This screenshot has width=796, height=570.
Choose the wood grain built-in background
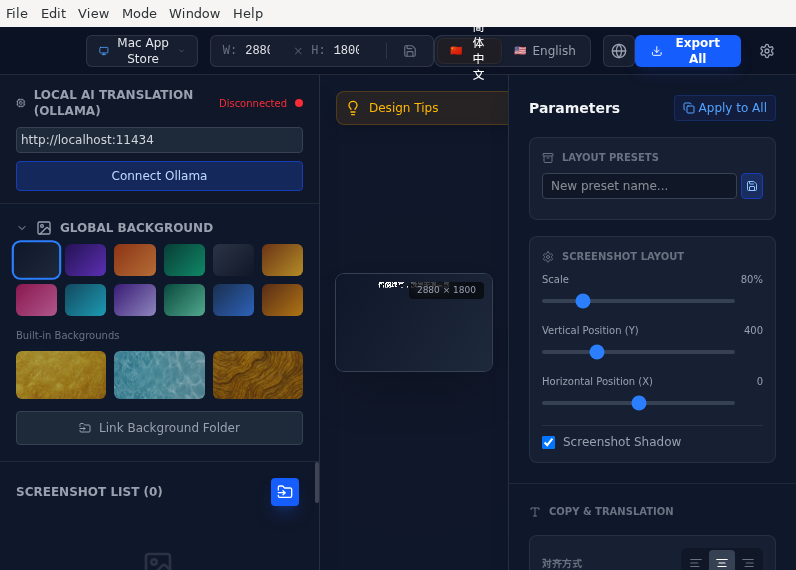pos(258,375)
